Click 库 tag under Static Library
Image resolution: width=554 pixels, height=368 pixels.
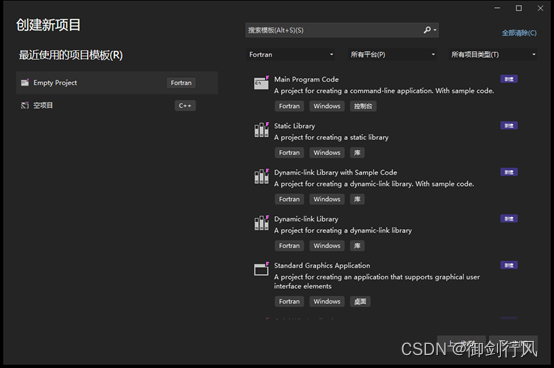click(357, 153)
